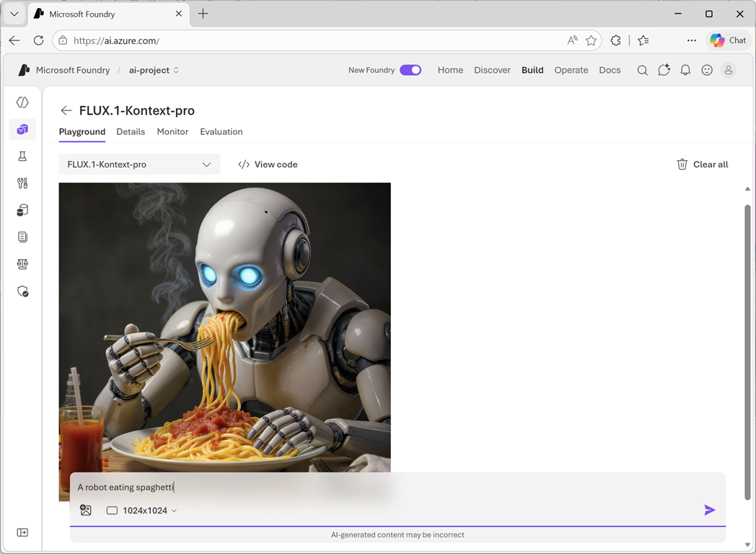Viewport: 756px width, 554px height.
Task: Click the View code button
Action: click(268, 164)
